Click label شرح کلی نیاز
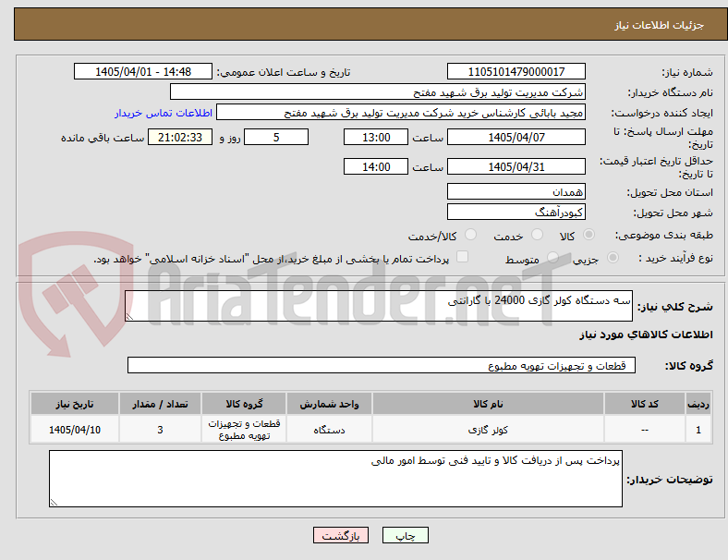The width and height of the screenshot is (728, 560). click(x=675, y=307)
